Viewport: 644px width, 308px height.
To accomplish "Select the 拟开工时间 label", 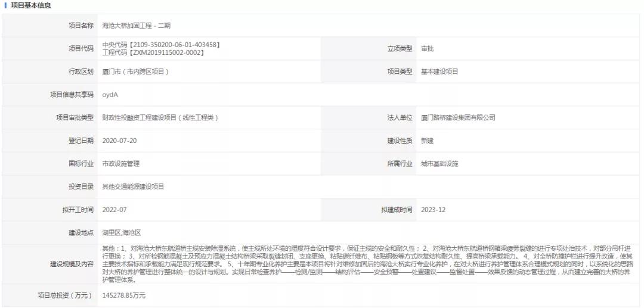I will (x=78, y=210).
